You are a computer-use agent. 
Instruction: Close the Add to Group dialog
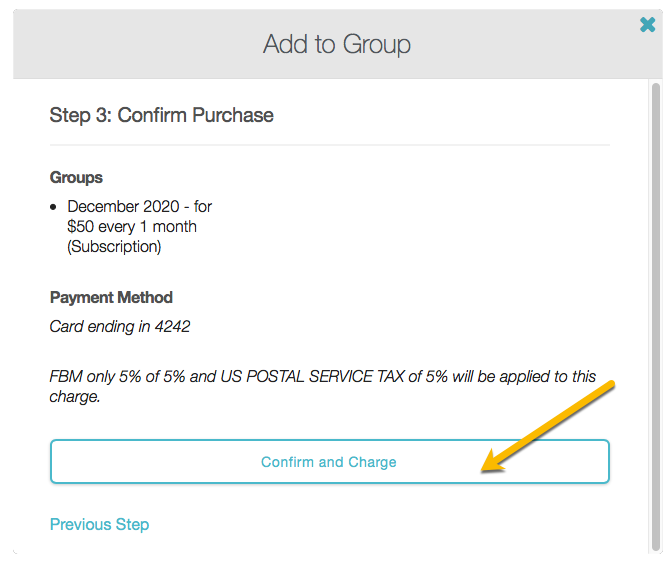coord(647,25)
